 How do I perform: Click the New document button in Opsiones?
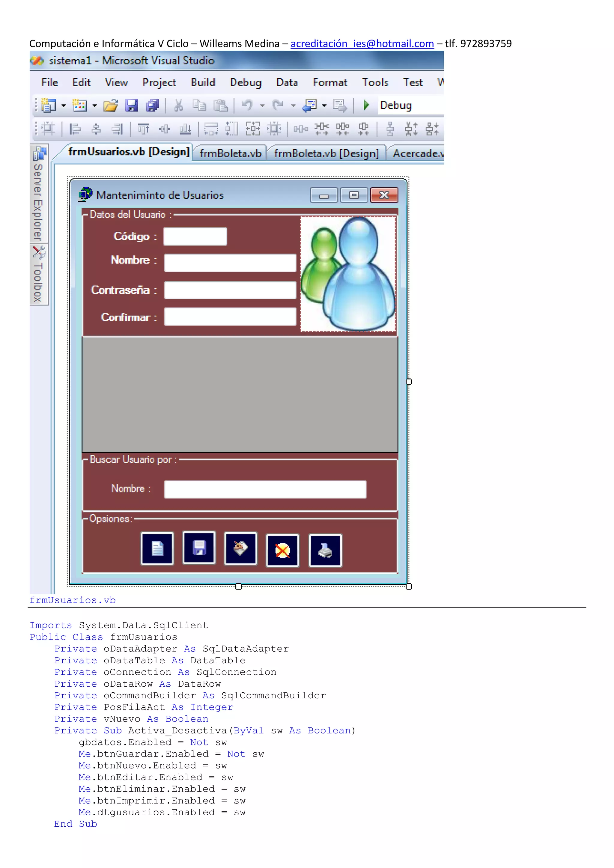157,548
